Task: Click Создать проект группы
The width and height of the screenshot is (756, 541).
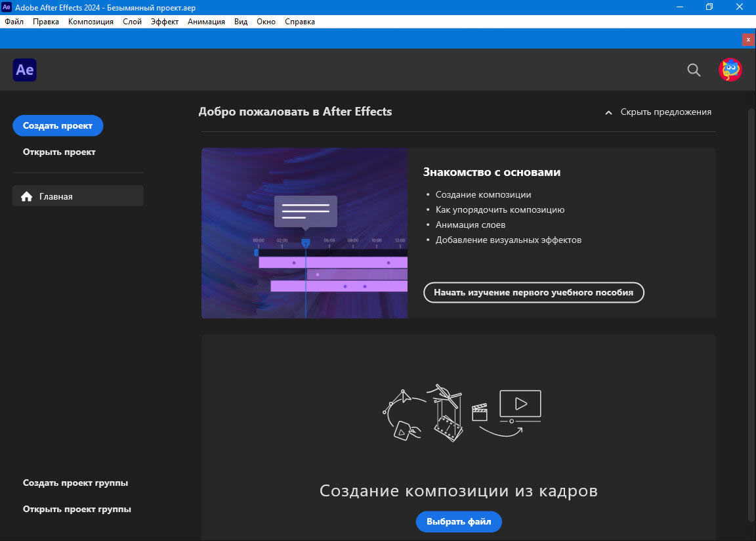Action: (75, 483)
